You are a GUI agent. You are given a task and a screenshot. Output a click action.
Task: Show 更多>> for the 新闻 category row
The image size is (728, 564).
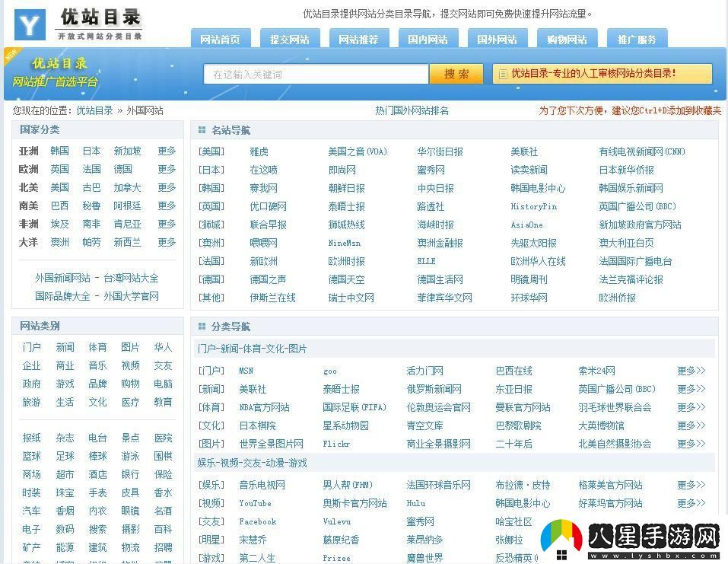click(x=691, y=389)
